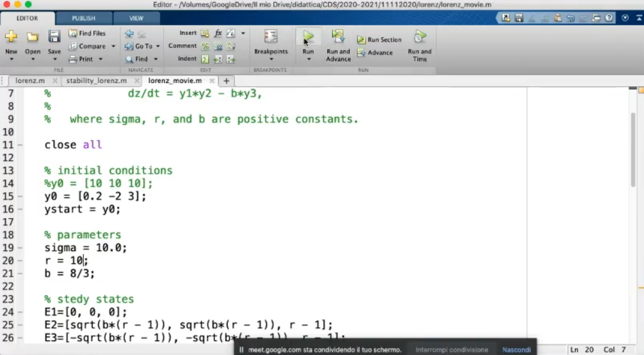Close the lorenz.m file tab
This screenshot has width=644, height=355.
click(x=55, y=81)
